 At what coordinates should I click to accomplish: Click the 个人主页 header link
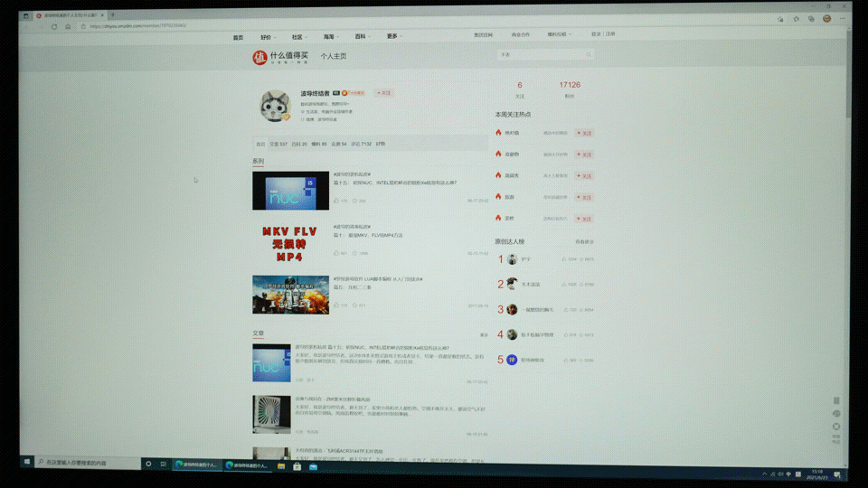(334, 56)
